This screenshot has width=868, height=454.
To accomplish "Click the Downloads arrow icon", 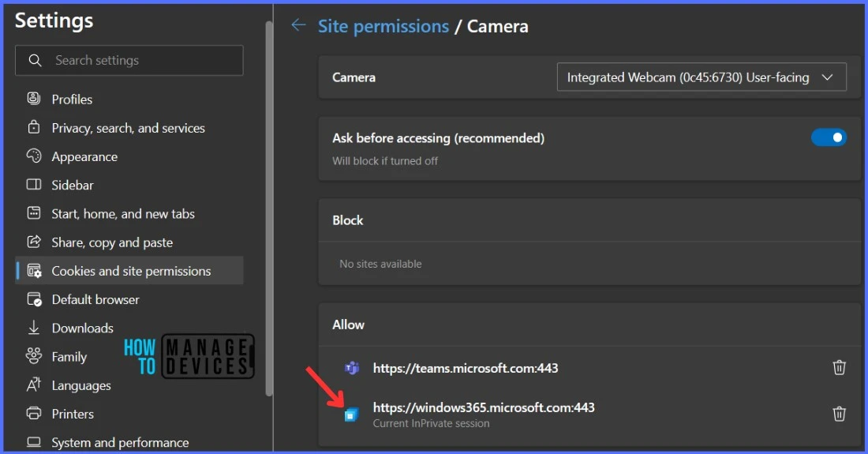I will [34, 328].
